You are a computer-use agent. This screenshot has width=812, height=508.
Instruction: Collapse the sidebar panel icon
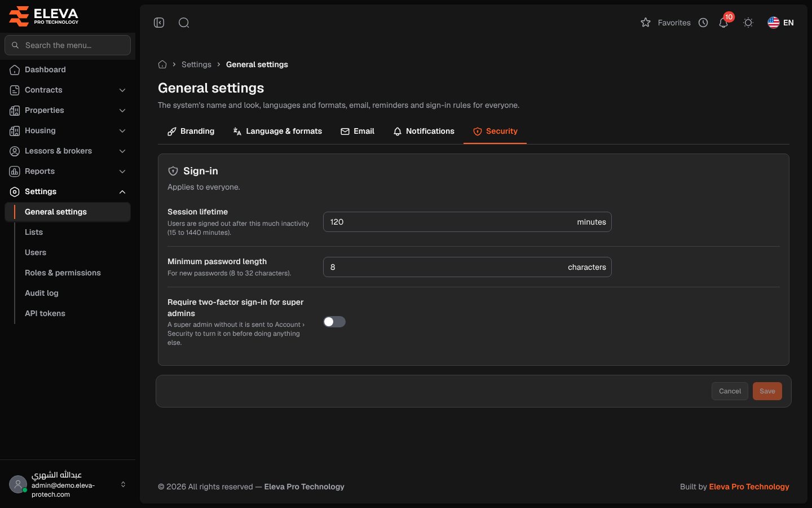pyautogui.click(x=159, y=23)
